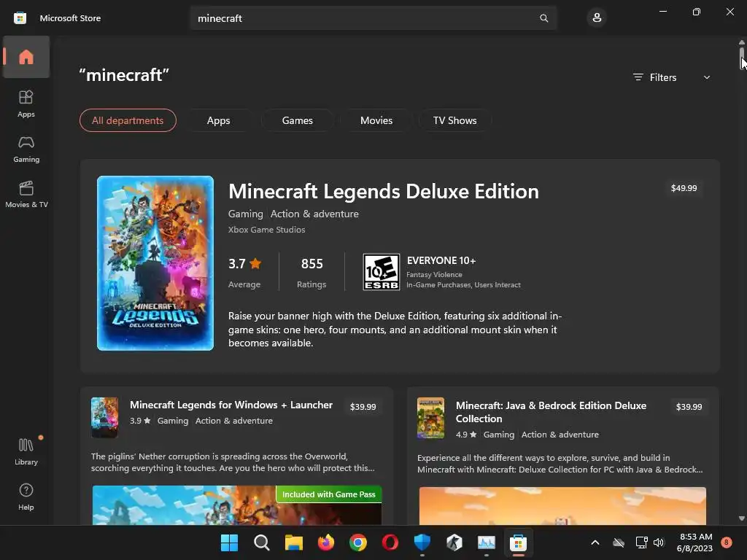This screenshot has height=560, width=747.
Task: Click the volume speaker icon in tray
Action: [x=659, y=542]
